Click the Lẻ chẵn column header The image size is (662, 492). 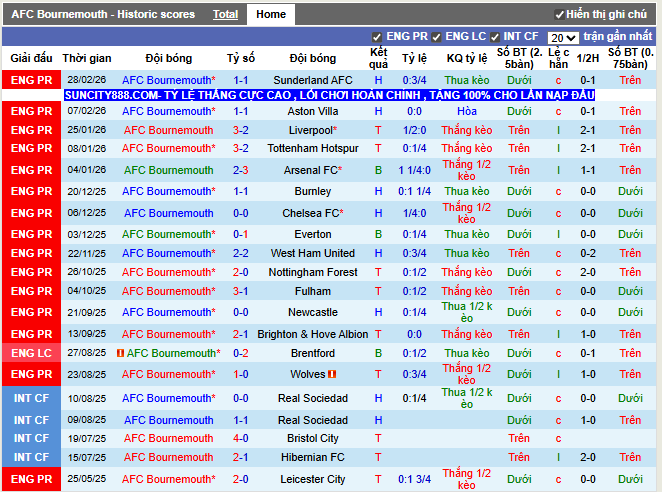click(x=558, y=58)
